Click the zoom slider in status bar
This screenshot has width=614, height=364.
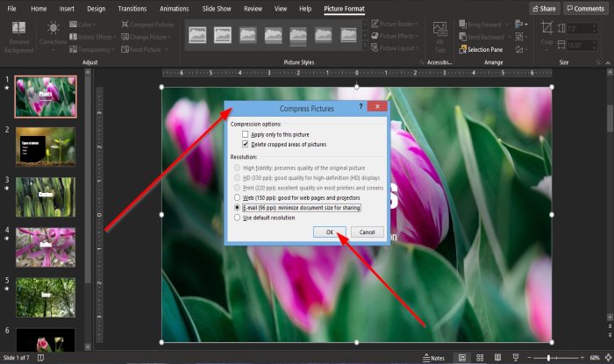[549, 358]
